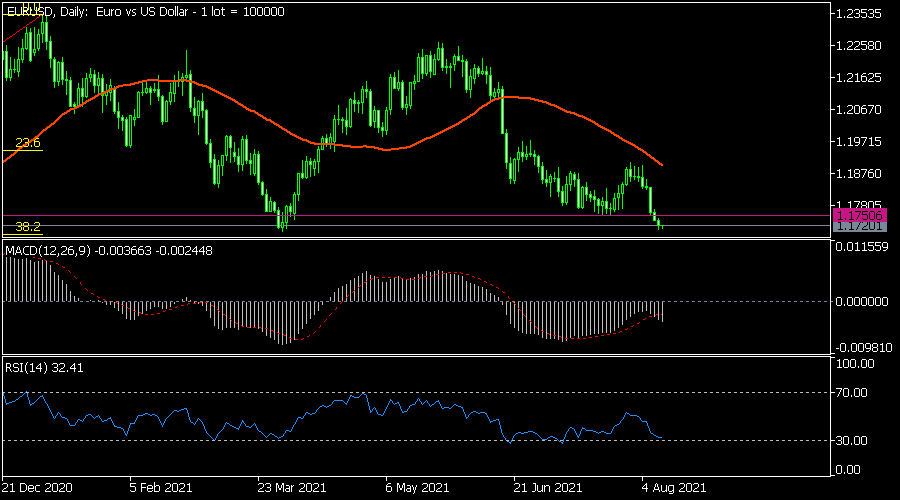Viewport: 900px width, 500px height.
Task: Click the RSI 30.00 level label
Action: (855, 441)
